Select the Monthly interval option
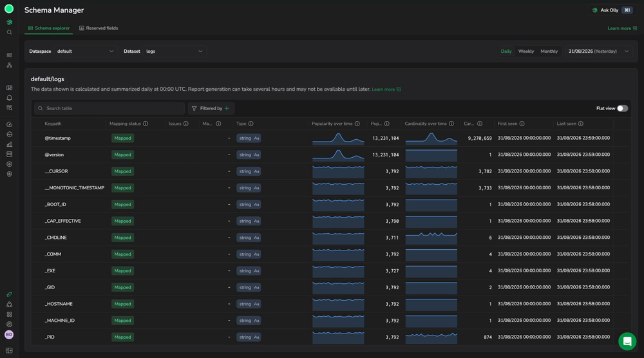Image resolution: width=644 pixels, height=358 pixels. point(549,52)
